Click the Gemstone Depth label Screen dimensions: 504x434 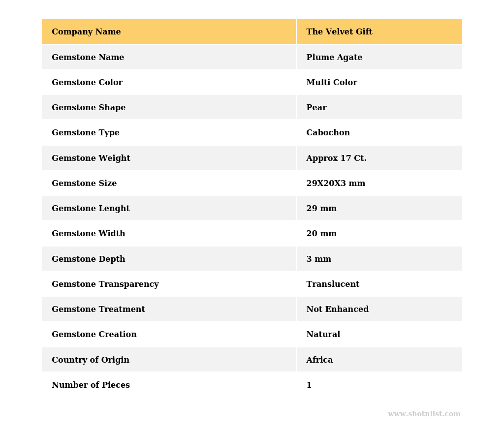click(x=89, y=259)
